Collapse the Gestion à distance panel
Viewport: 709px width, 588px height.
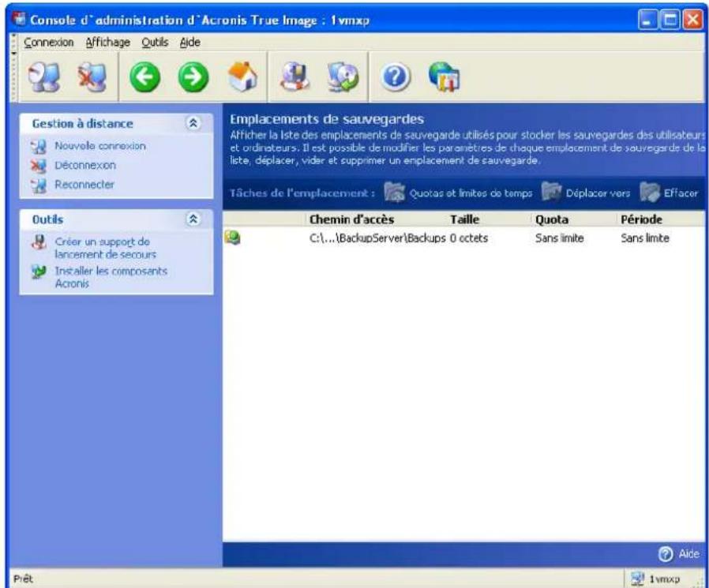click(x=193, y=123)
